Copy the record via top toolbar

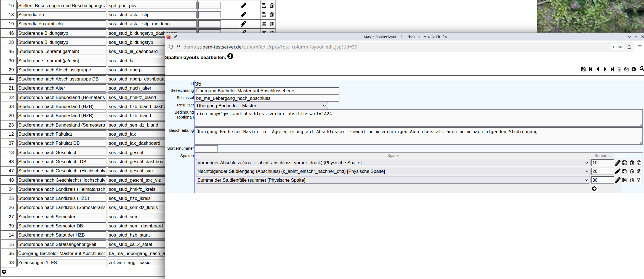click(627, 69)
